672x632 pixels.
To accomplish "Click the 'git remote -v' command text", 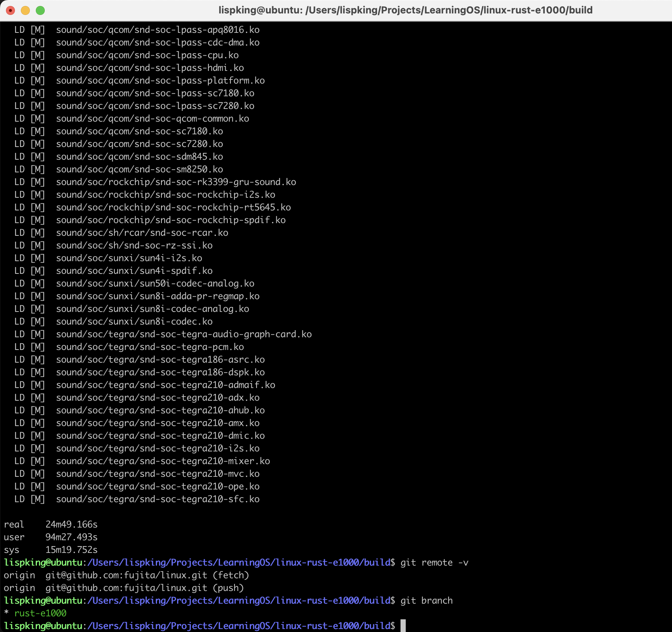I will [x=434, y=562].
